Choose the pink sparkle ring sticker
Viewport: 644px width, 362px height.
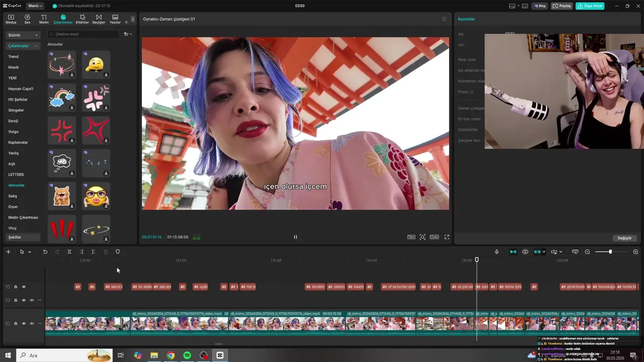pyautogui.click(x=62, y=64)
